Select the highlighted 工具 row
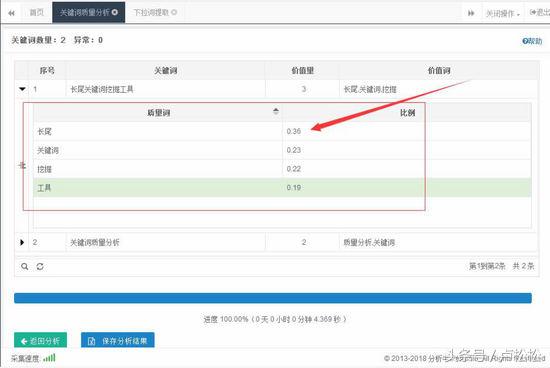Screen dimensions: 550x368 [x=282, y=188]
